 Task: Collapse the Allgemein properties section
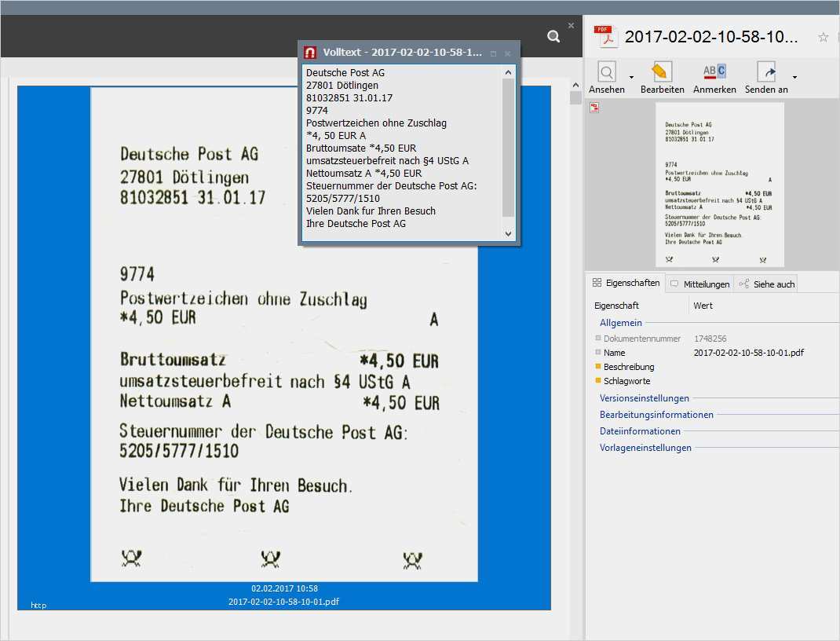620,323
